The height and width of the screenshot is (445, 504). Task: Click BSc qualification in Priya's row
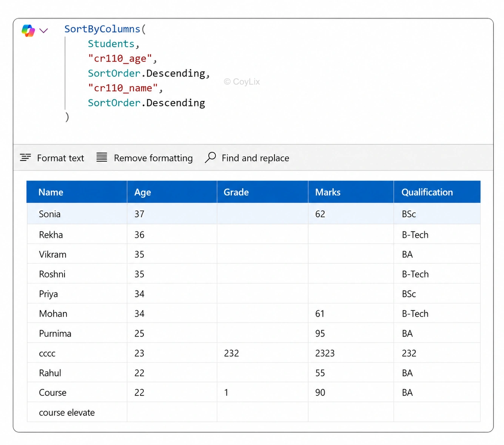coord(409,294)
